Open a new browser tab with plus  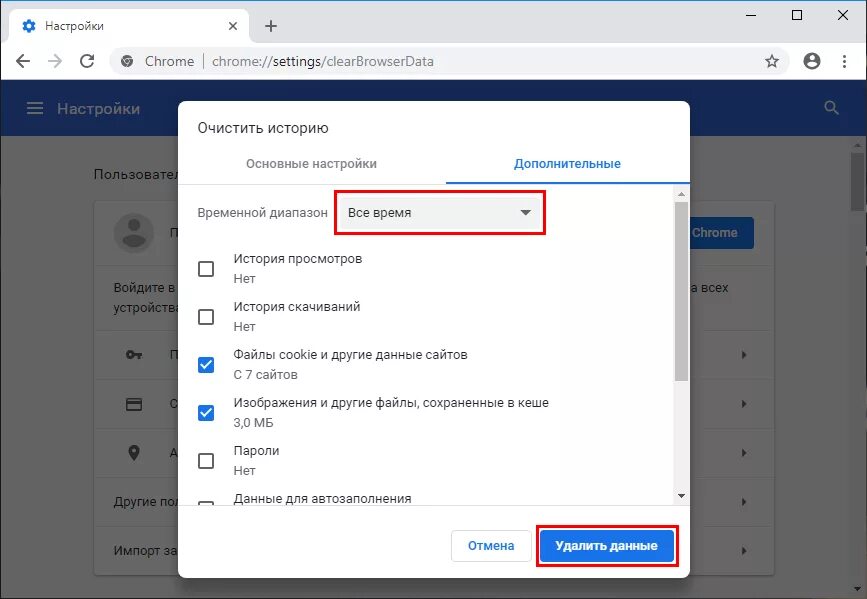click(x=271, y=26)
